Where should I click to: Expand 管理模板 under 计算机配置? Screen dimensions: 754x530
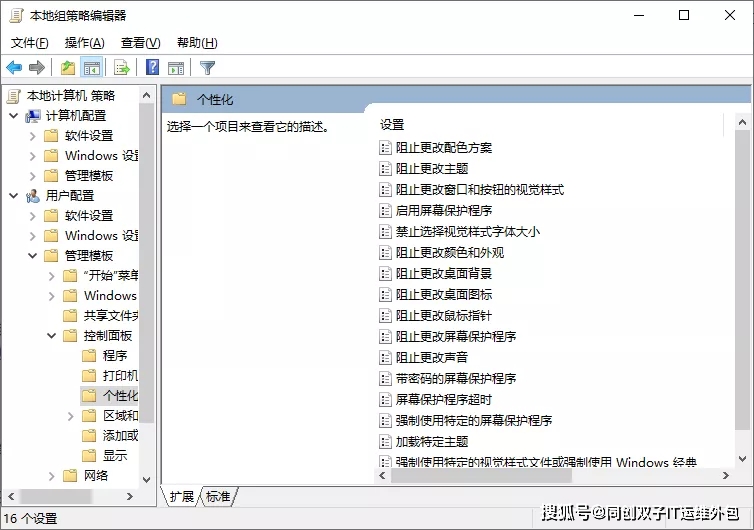click(x=33, y=176)
